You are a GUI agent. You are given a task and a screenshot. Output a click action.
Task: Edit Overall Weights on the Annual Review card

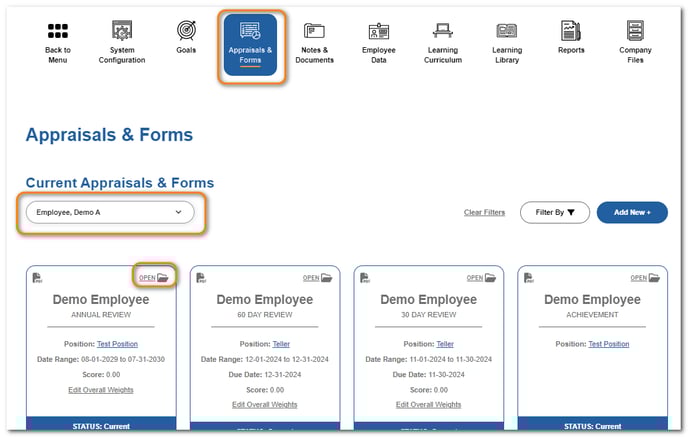click(101, 389)
